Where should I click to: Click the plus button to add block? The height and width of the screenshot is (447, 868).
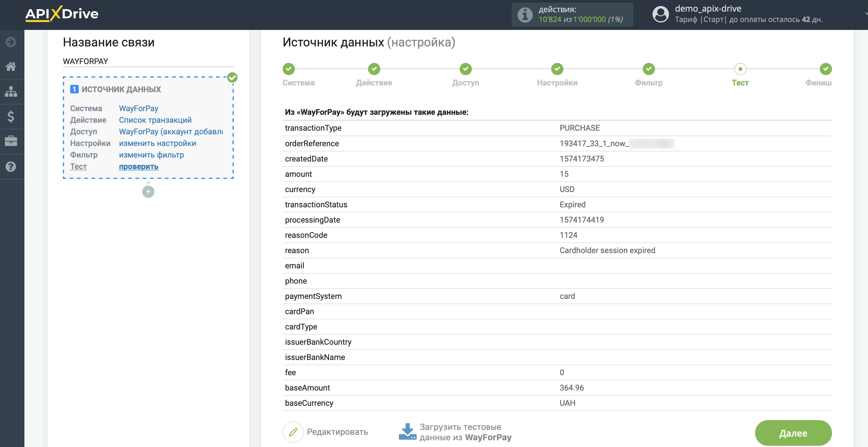point(148,192)
